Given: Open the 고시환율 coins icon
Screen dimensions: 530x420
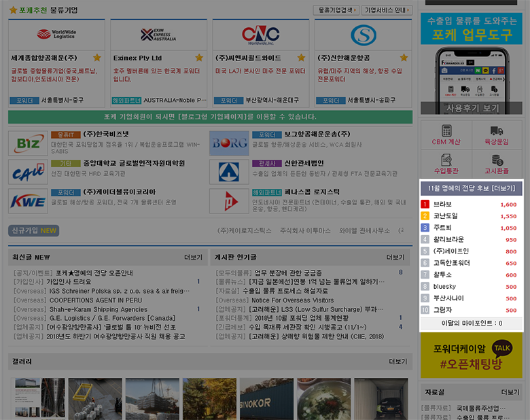Looking at the screenshot, I should pyautogui.click(x=497, y=160).
